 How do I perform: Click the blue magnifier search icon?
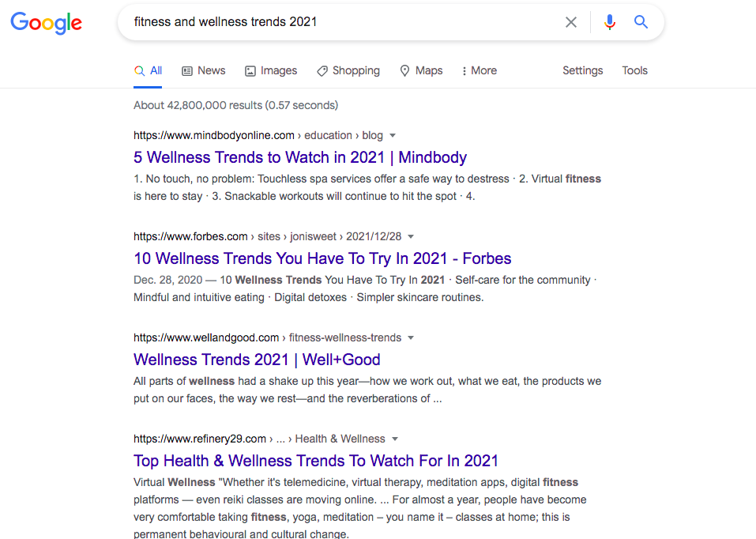click(641, 21)
